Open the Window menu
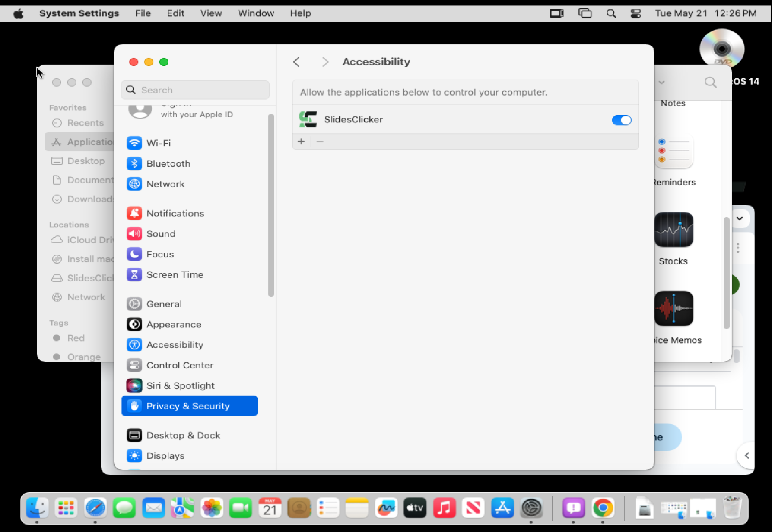This screenshot has width=780, height=532. (x=256, y=13)
